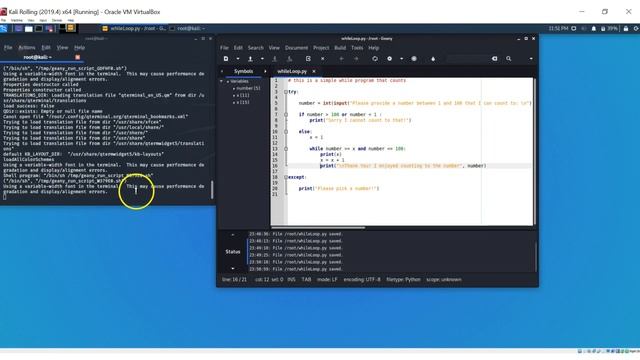Click the message tabs scroll up arrow
640x360 pixels.
[233, 235]
